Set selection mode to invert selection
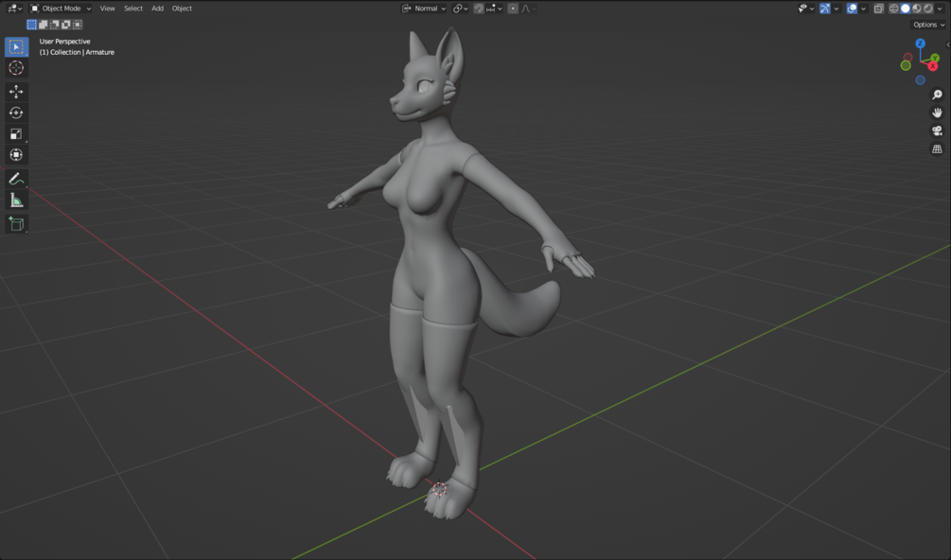Screen dimensions: 951x560 tap(66, 25)
